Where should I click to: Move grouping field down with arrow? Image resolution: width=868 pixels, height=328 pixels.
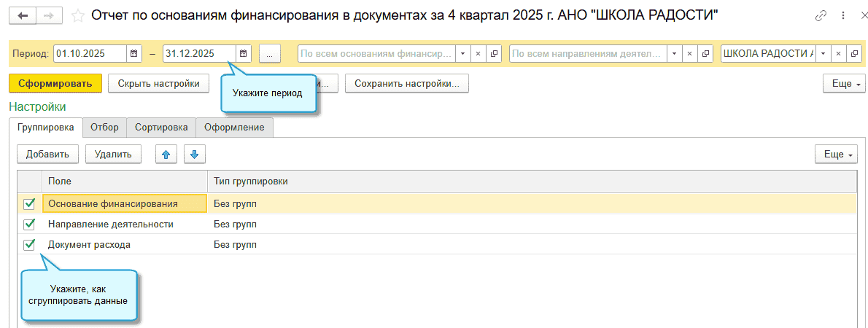coord(195,154)
